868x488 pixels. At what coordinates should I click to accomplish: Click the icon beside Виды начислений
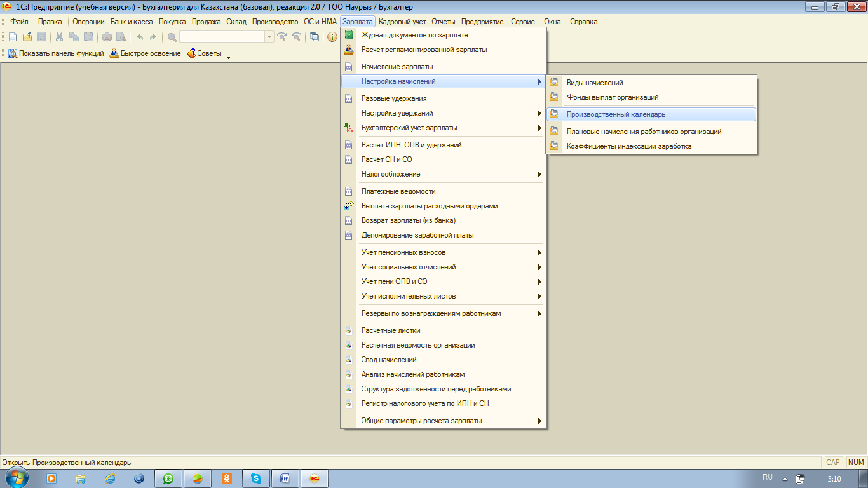tap(554, 83)
